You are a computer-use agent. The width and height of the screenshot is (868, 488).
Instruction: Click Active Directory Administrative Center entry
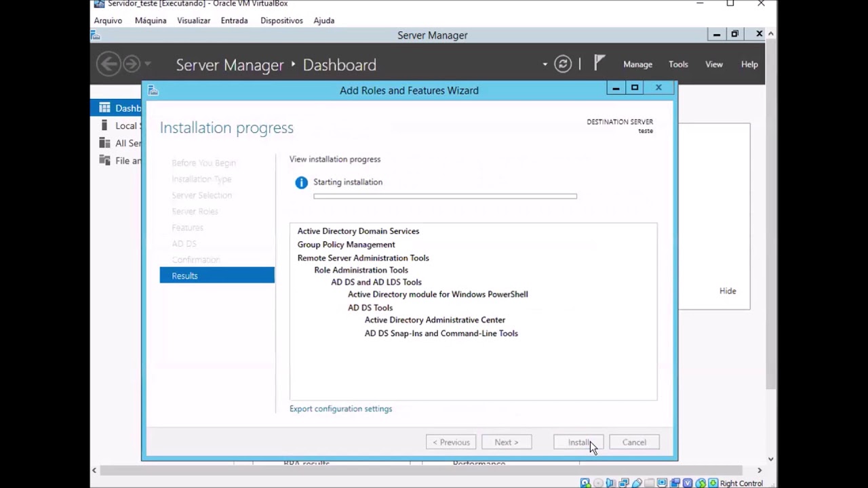(x=435, y=320)
